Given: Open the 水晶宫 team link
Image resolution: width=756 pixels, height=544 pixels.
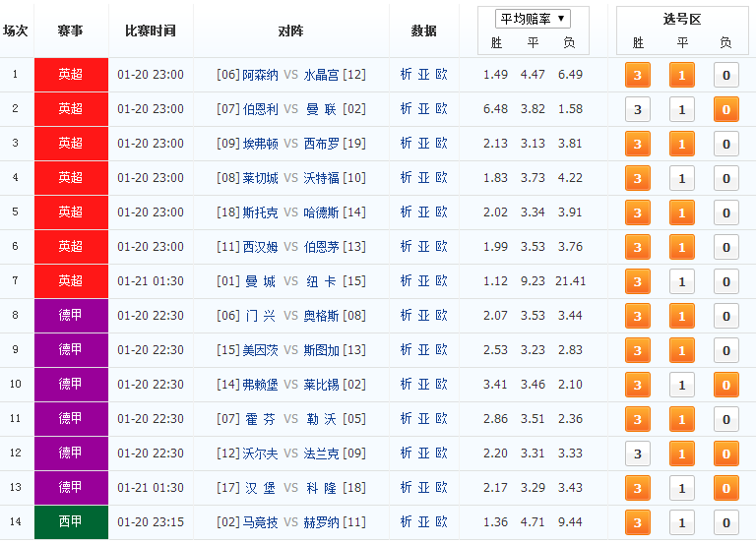Looking at the screenshot, I should click(322, 75).
